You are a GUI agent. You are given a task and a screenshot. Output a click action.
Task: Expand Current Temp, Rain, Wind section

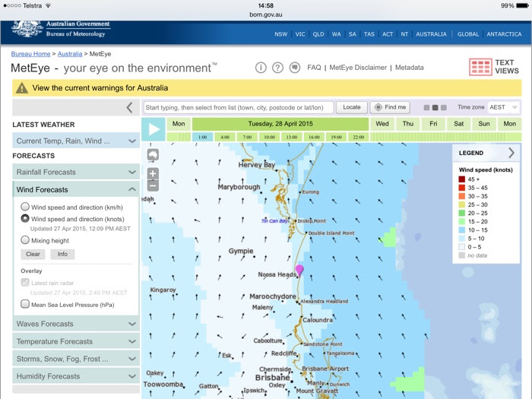pyautogui.click(x=76, y=141)
